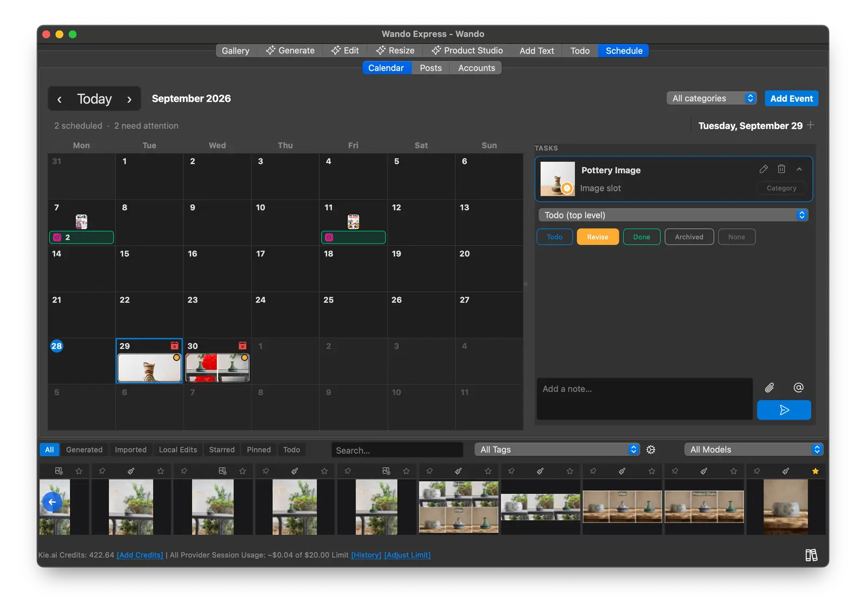This screenshot has width=866, height=616.
Task: Click the pencil edit icon on Pottery Image
Action: [x=763, y=169]
